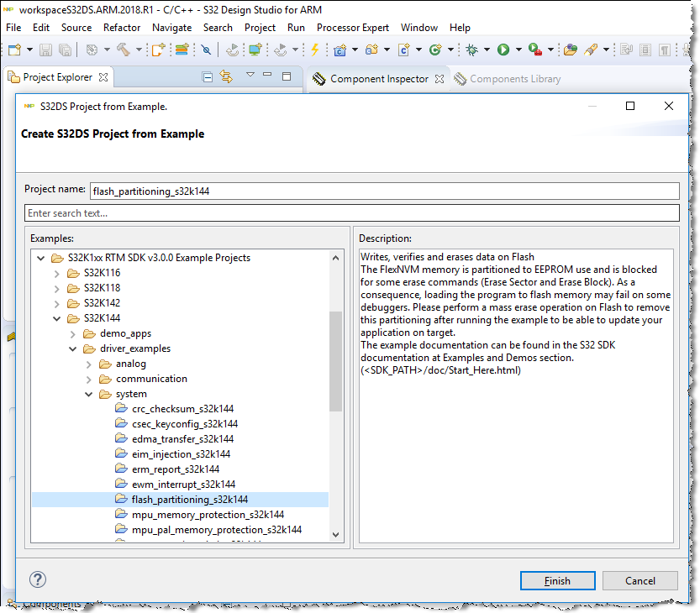
Task: Click the New source folder icon
Action: pyautogui.click(x=372, y=50)
